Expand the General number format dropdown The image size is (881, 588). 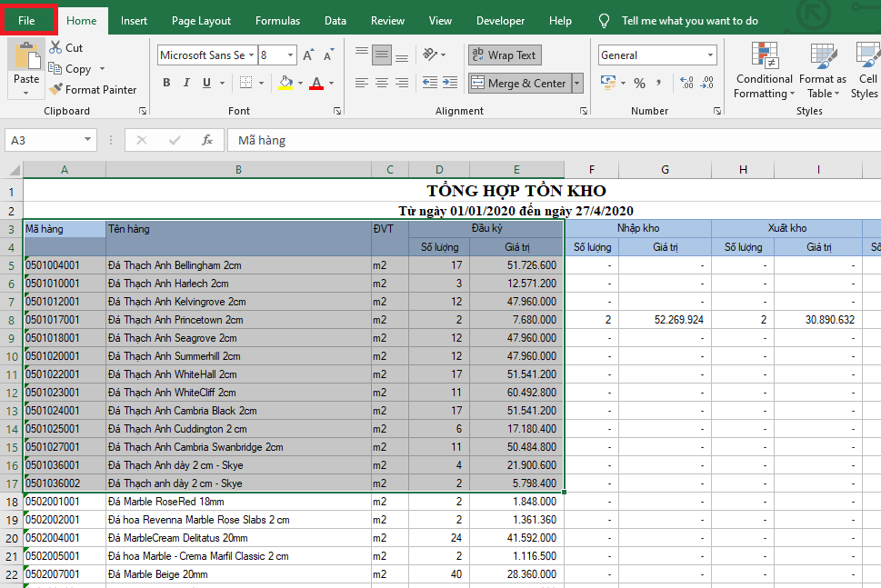pyautogui.click(x=711, y=55)
